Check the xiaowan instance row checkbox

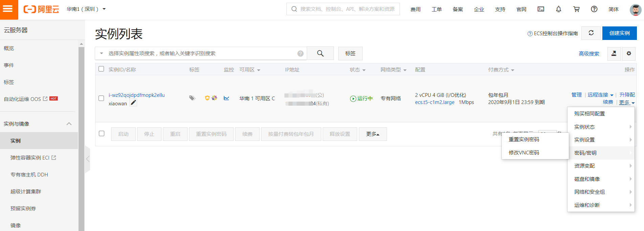coord(101,98)
